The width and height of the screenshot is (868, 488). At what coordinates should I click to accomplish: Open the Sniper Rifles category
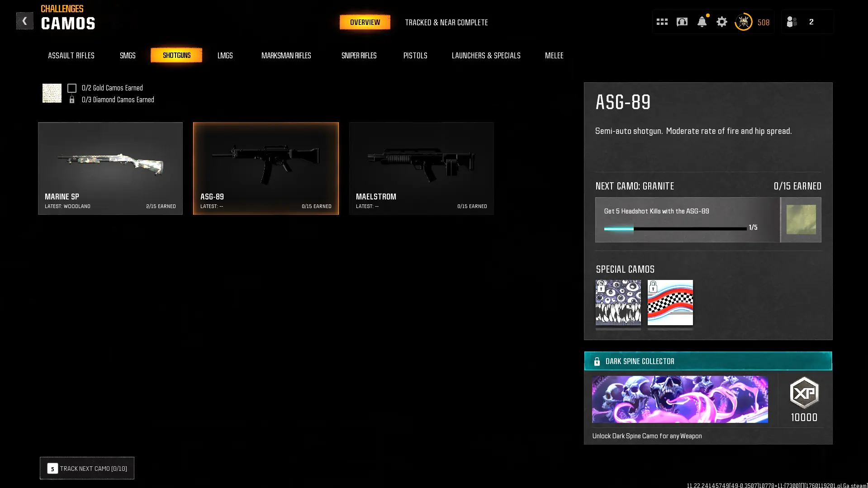(359, 55)
